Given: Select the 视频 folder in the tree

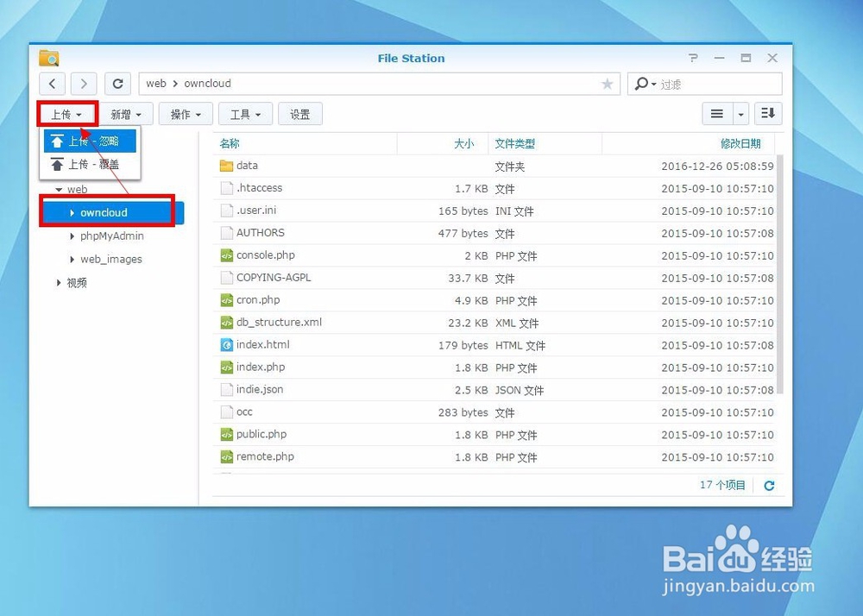Looking at the screenshot, I should pyautogui.click(x=77, y=283).
